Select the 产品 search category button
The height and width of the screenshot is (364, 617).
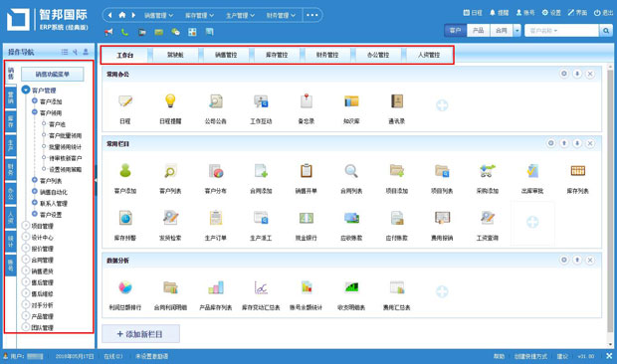[478, 30]
